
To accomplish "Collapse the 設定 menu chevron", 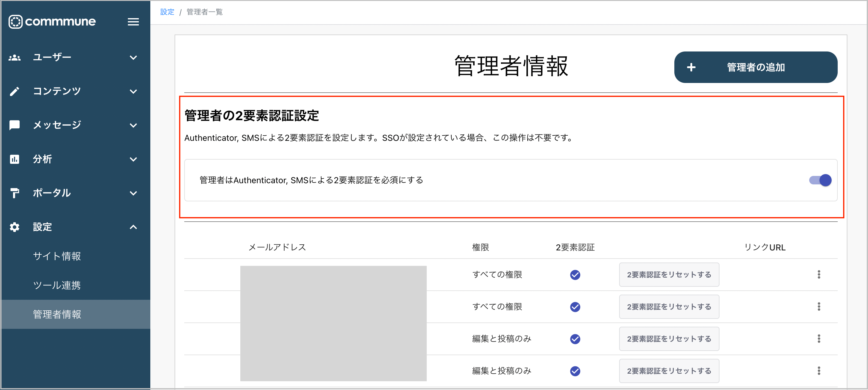I will [133, 227].
